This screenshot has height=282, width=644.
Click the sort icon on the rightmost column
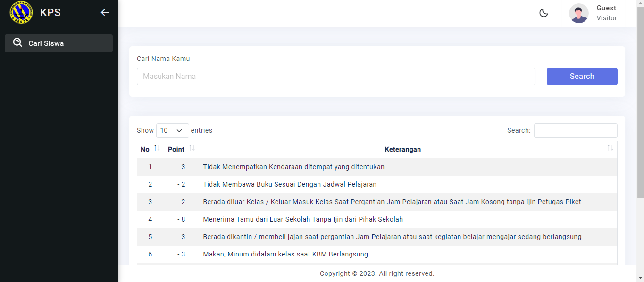(610, 149)
